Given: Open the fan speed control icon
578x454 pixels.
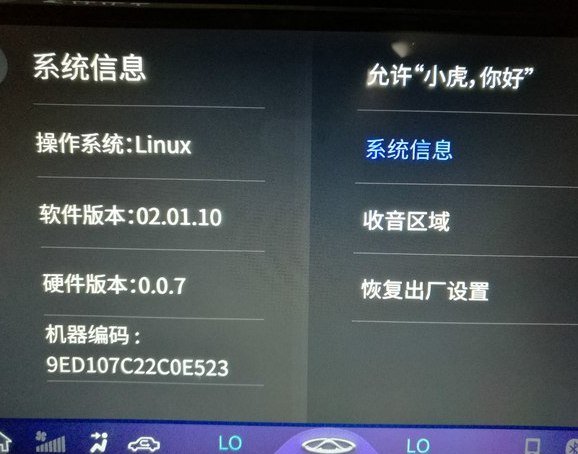Looking at the screenshot, I should [x=51, y=442].
